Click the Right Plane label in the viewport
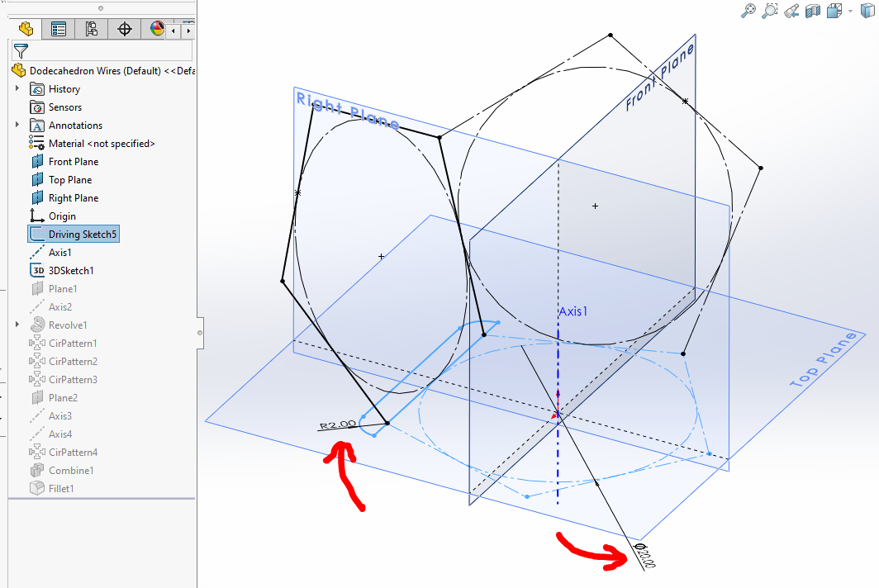 pos(348,111)
